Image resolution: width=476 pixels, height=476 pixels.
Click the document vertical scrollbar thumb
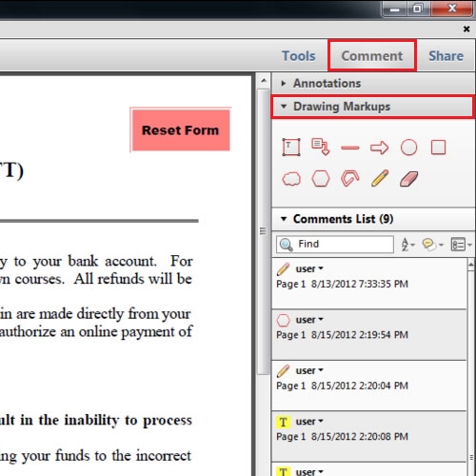264,231
